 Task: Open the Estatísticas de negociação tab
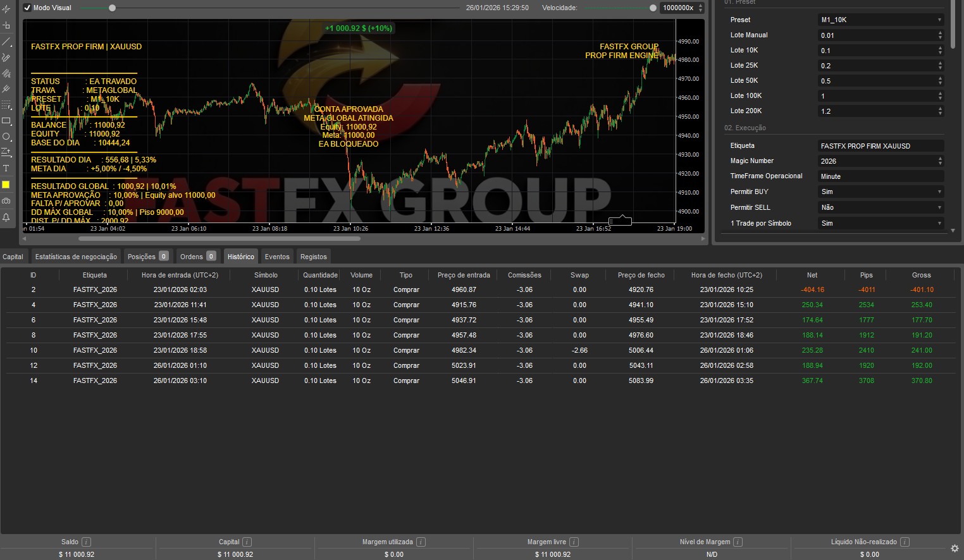pos(76,257)
